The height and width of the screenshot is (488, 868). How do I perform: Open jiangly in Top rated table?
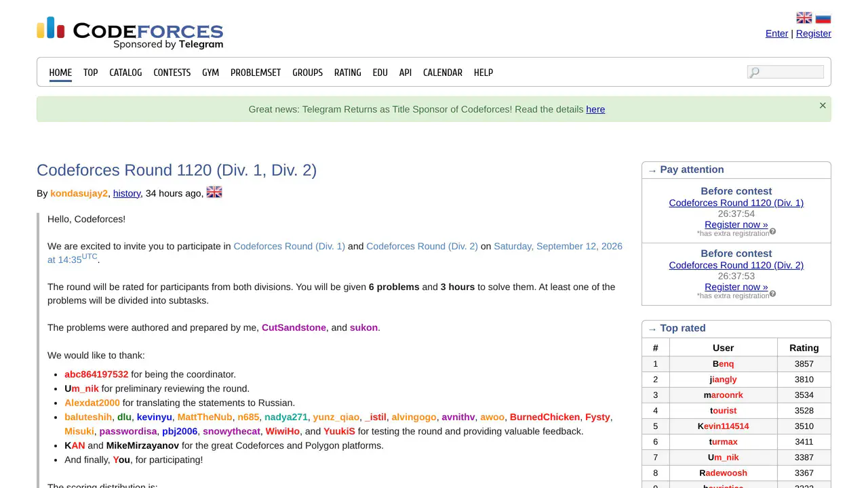pyautogui.click(x=724, y=380)
